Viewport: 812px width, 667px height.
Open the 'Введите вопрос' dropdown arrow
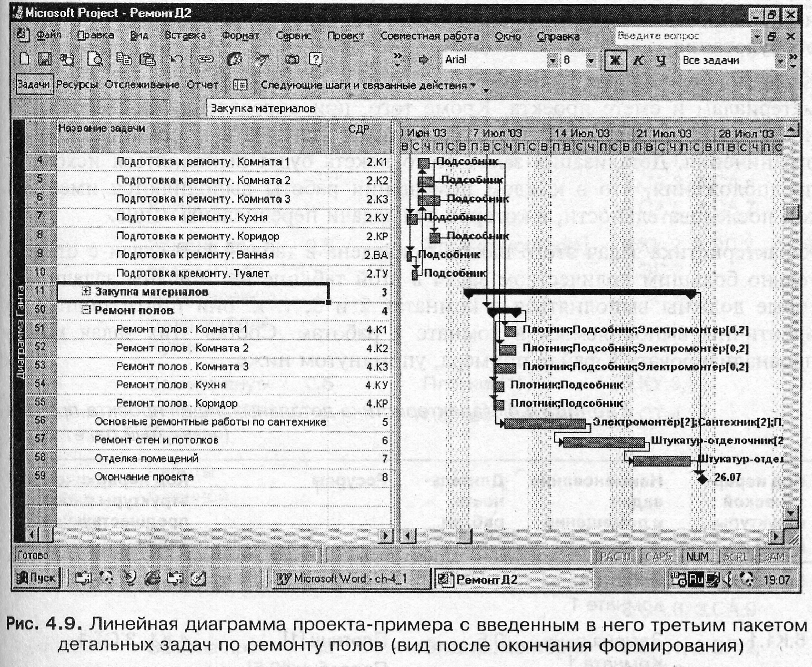(x=756, y=36)
